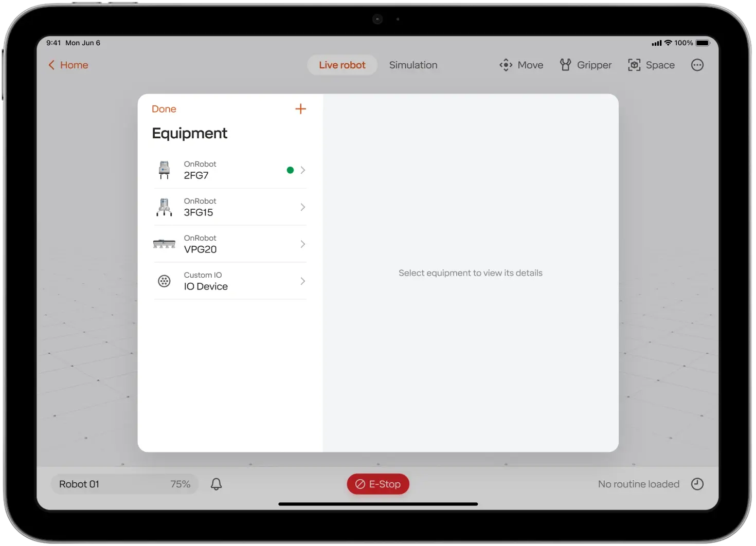Tap the plus icon to add equipment

[300, 109]
